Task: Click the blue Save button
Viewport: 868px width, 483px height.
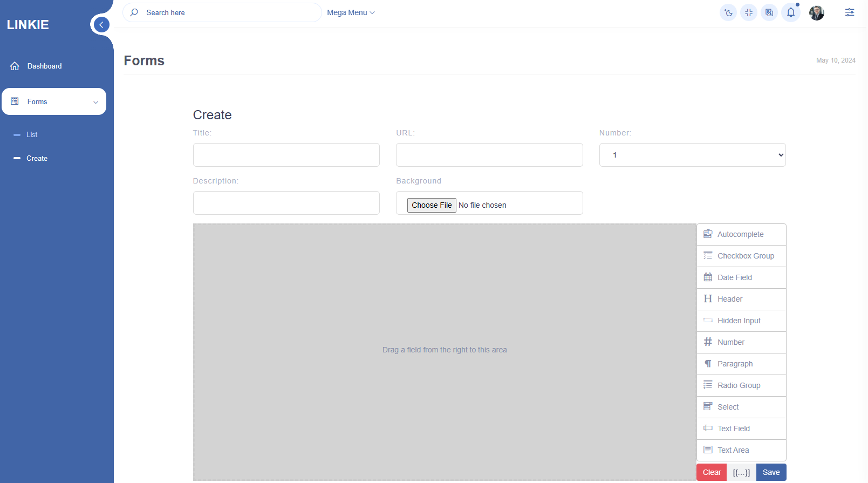Action: (771, 472)
